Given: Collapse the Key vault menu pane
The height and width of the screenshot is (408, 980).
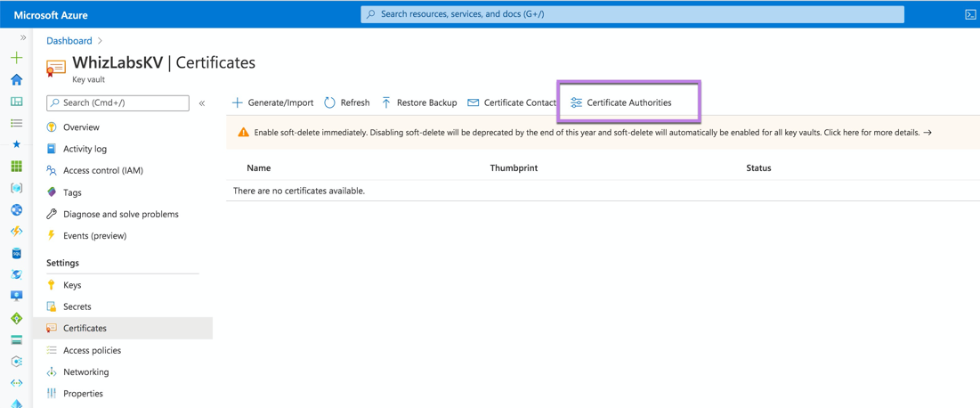Looking at the screenshot, I should [202, 103].
